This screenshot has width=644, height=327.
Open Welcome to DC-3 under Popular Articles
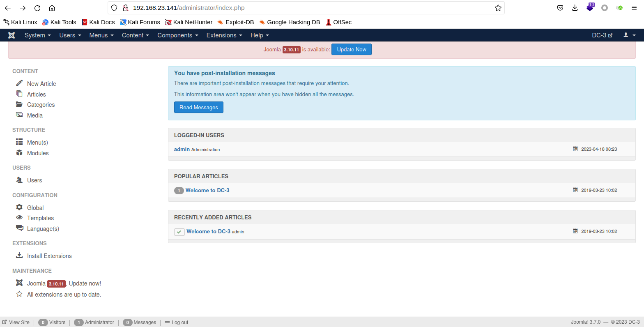[207, 190]
